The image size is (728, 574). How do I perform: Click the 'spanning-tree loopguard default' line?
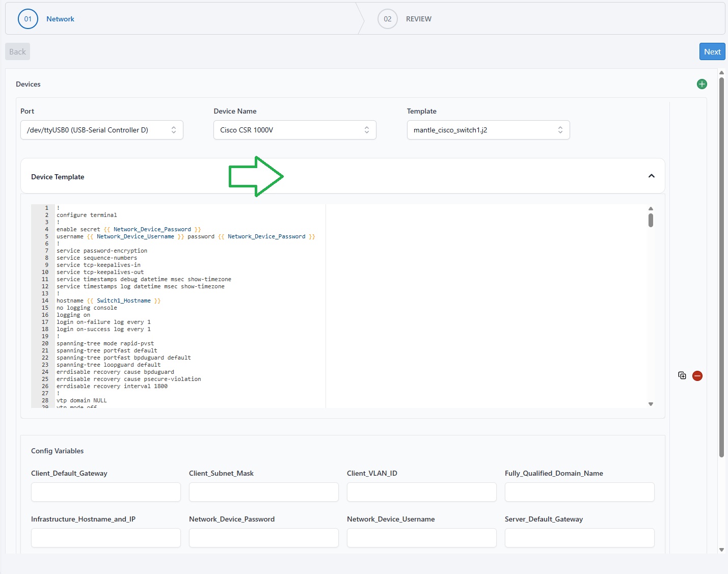pos(109,365)
